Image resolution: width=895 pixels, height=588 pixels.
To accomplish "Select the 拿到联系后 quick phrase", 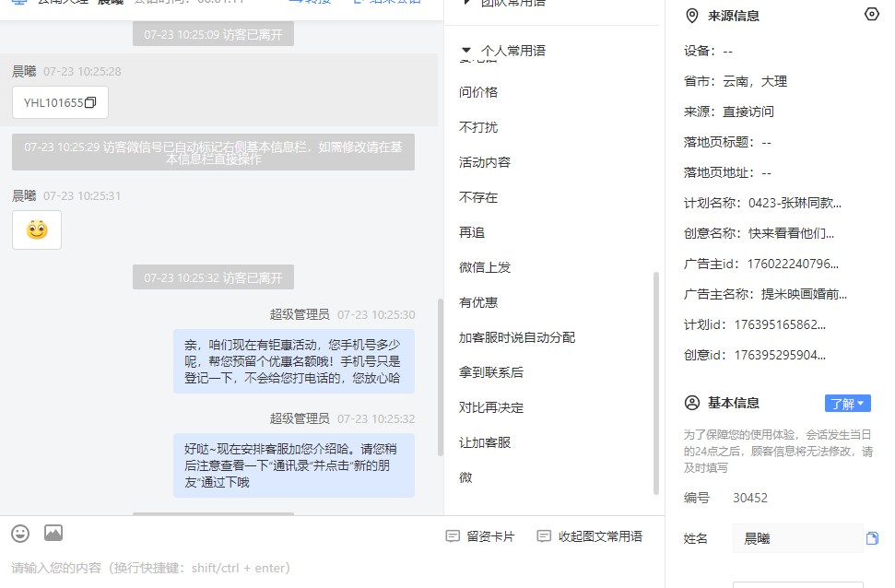I will click(x=491, y=372).
